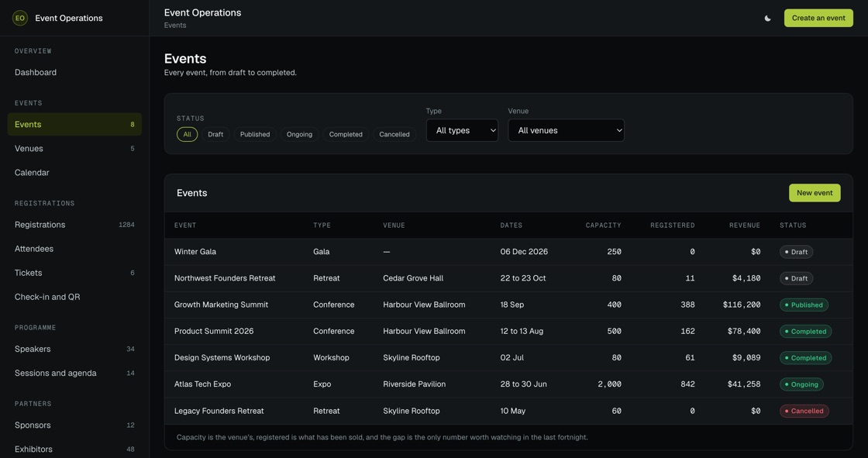Click Riverside Pavilion venue cell
Viewport: 868px width, 458px height.
coord(414,384)
